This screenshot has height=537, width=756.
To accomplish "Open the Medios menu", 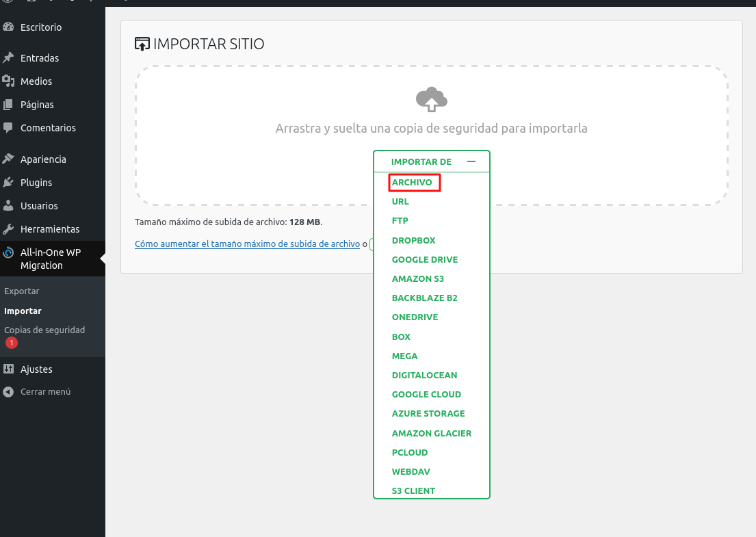I will coord(36,81).
